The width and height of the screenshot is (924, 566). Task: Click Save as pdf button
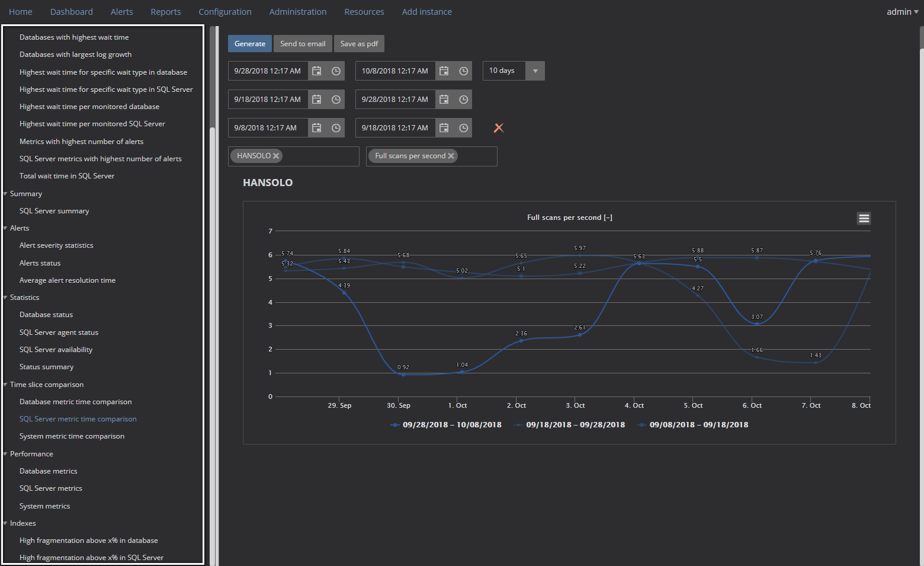(359, 44)
